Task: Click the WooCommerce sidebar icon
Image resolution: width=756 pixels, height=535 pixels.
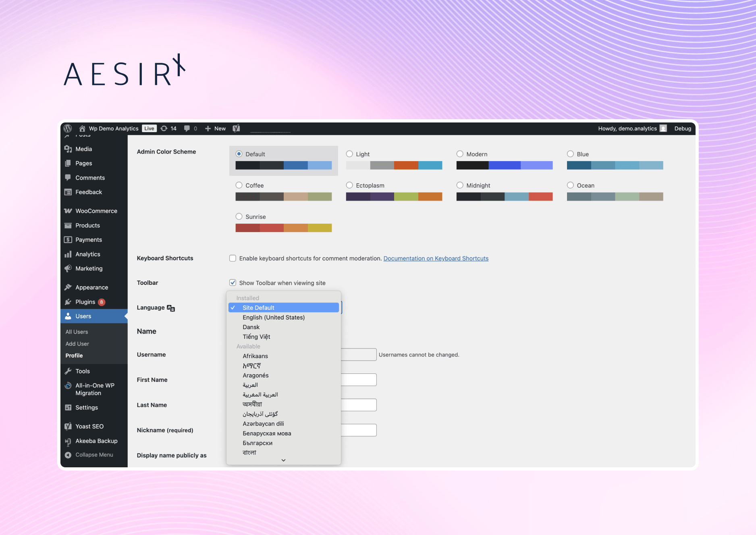Action: click(x=69, y=211)
